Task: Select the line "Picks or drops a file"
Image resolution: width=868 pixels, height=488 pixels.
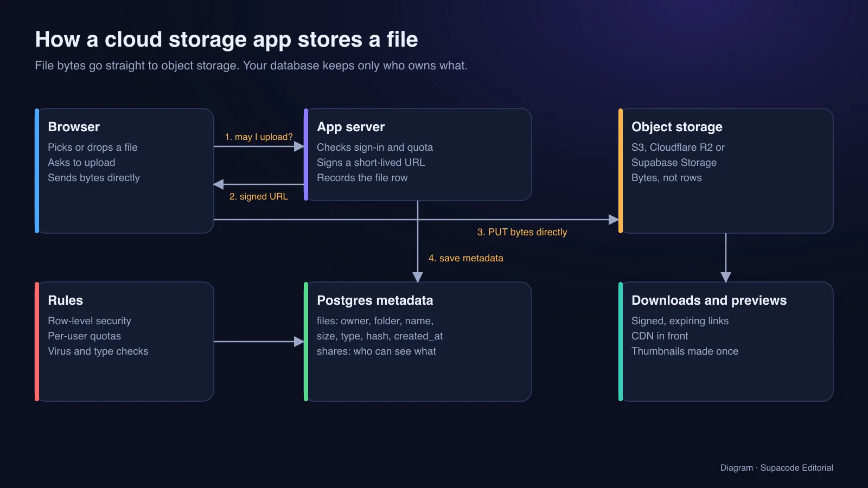Action: pos(93,147)
